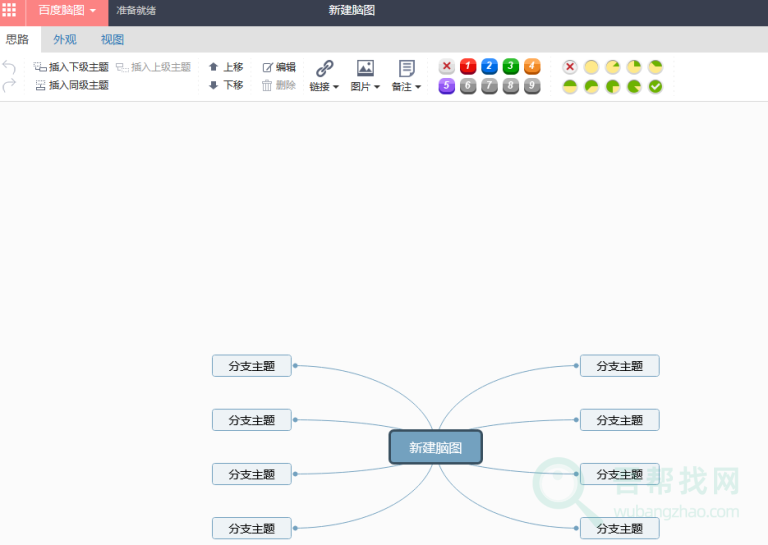Image resolution: width=768 pixels, height=545 pixels.
Task: Select the central 新建脑图 node
Action: click(435, 448)
